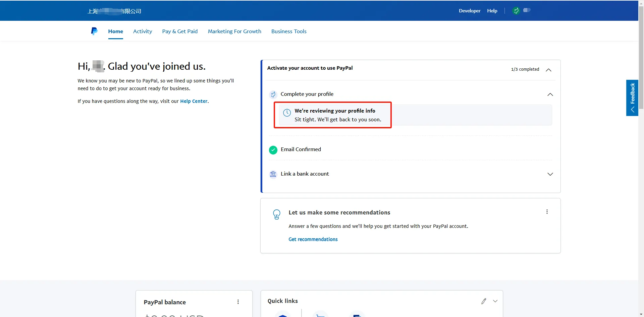The image size is (644, 317).
Task: Open the Activity tab
Action: coord(143,31)
